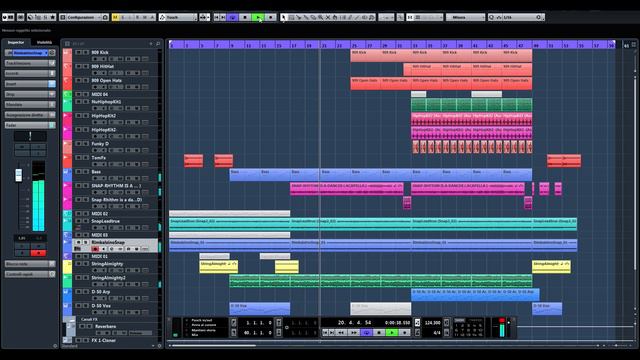This screenshot has width=640, height=360.
Task: Open the Configurazioni workspace dropdown
Action: coord(84,17)
